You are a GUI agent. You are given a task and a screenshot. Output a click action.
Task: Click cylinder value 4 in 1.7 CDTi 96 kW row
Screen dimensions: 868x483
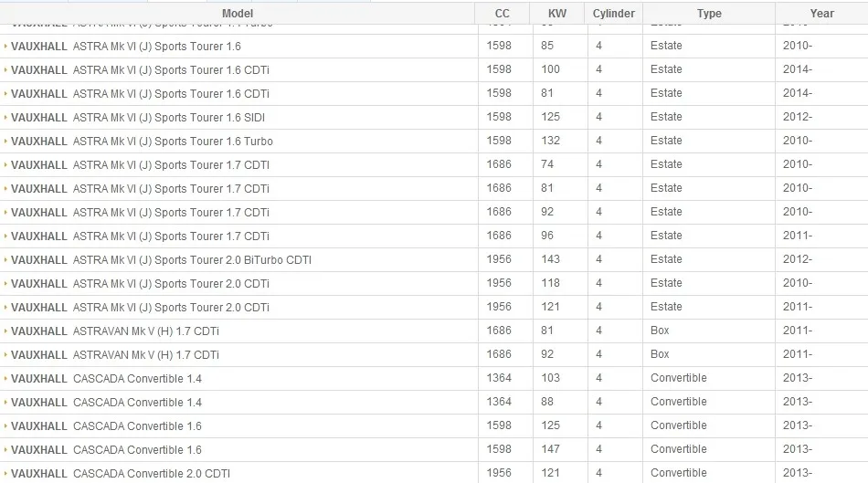click(598, 236)
